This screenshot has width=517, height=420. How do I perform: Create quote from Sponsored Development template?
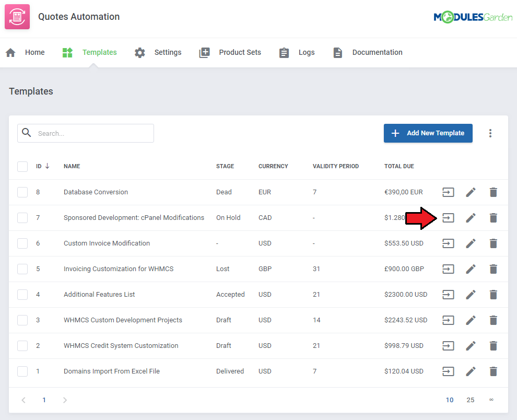(x=448, y=218)
